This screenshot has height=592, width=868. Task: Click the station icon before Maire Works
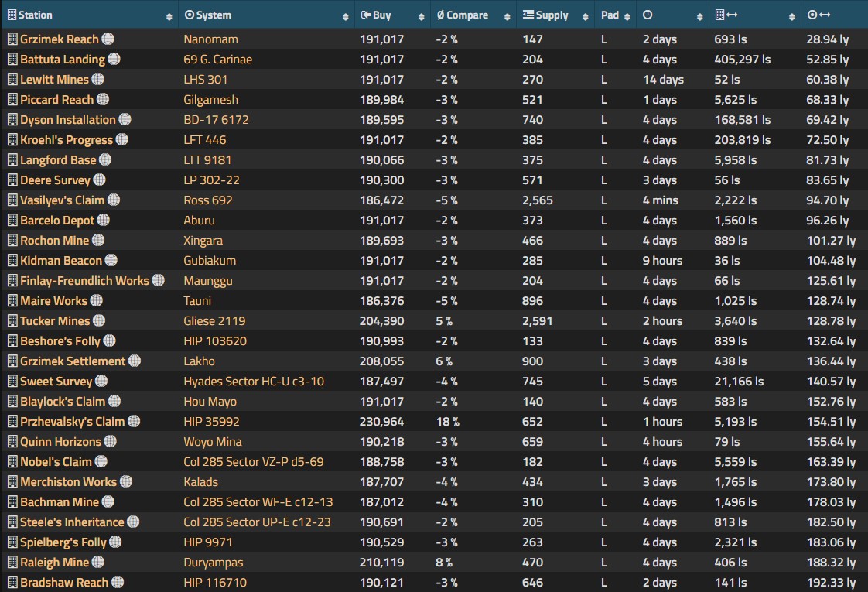(x=12, y=300)
